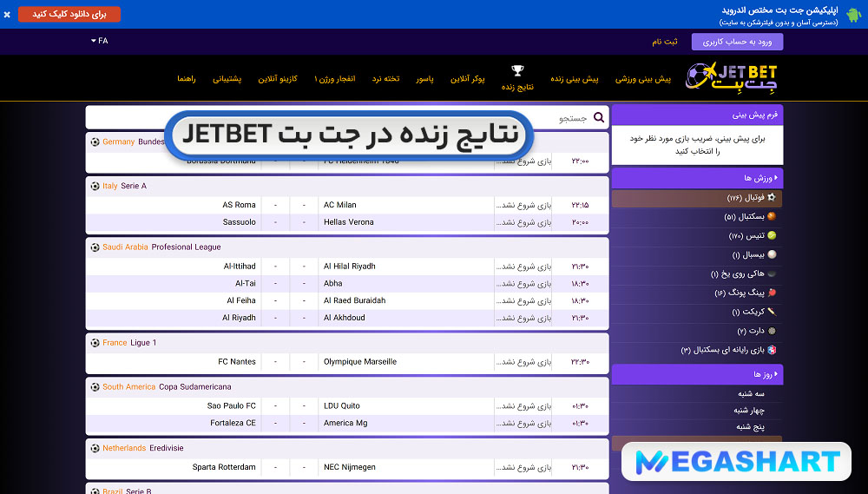This screenshot has width=868, height=494.
Task: Select Al Akhdoud team name
Action: [x=344, y=318]
